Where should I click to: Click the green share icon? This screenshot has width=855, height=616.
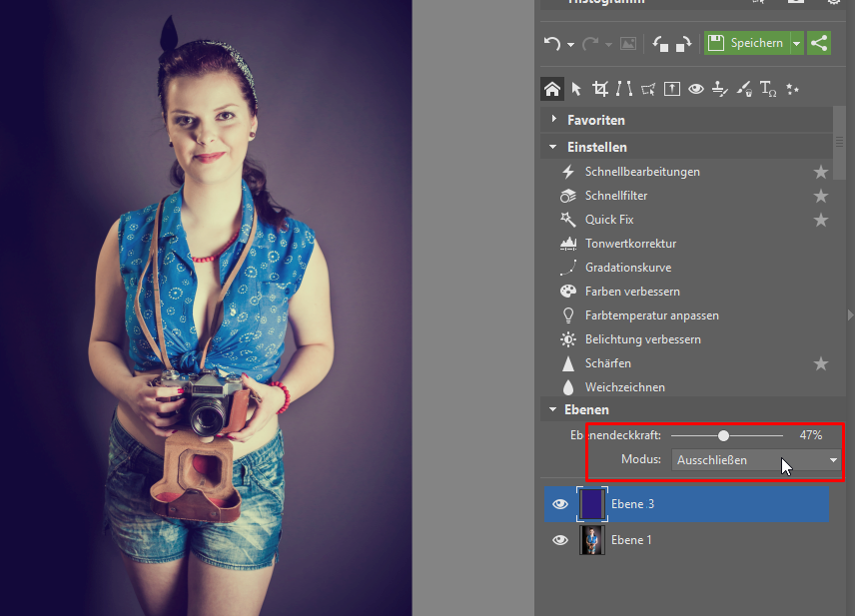pos(819,43)
